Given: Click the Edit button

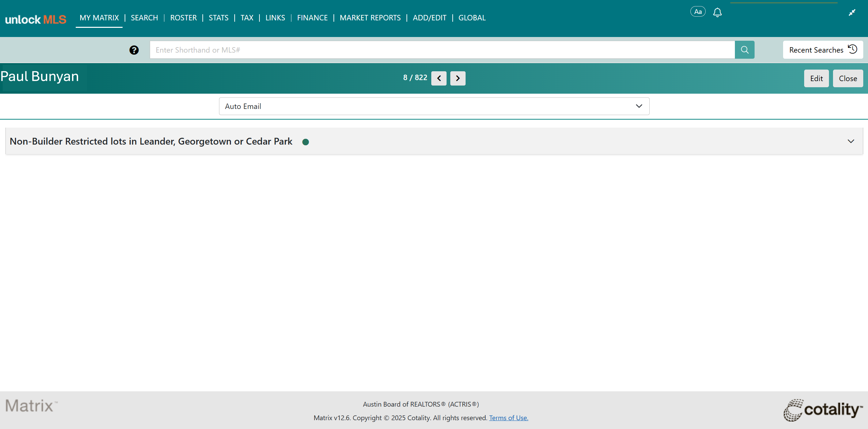Looking at the screenshot, I should pyautogui.click(x=816, y=78).
